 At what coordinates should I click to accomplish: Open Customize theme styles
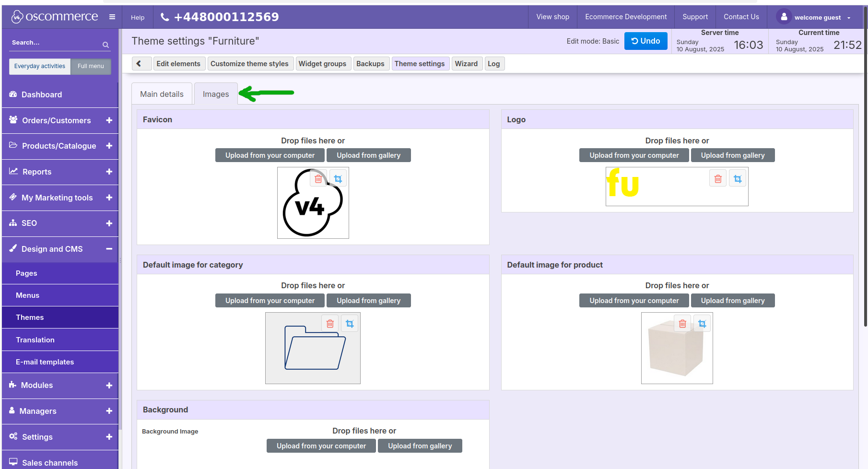click(x=249, y=63)
